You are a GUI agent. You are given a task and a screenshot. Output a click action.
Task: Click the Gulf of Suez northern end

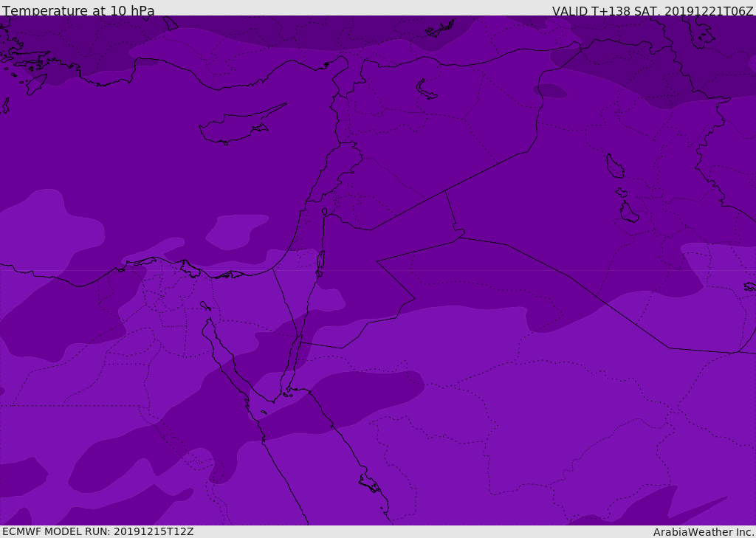point(210,320)
